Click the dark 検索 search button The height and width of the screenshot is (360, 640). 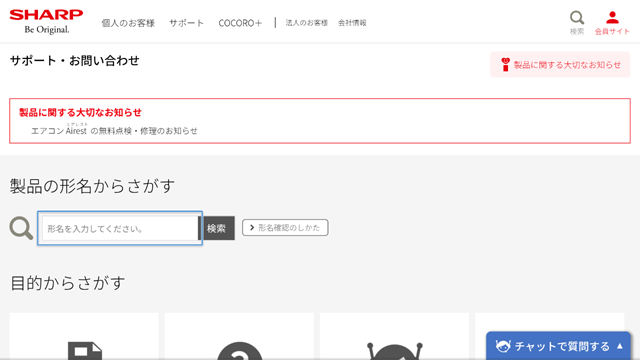pyautogui.click(x=216, y=228)
